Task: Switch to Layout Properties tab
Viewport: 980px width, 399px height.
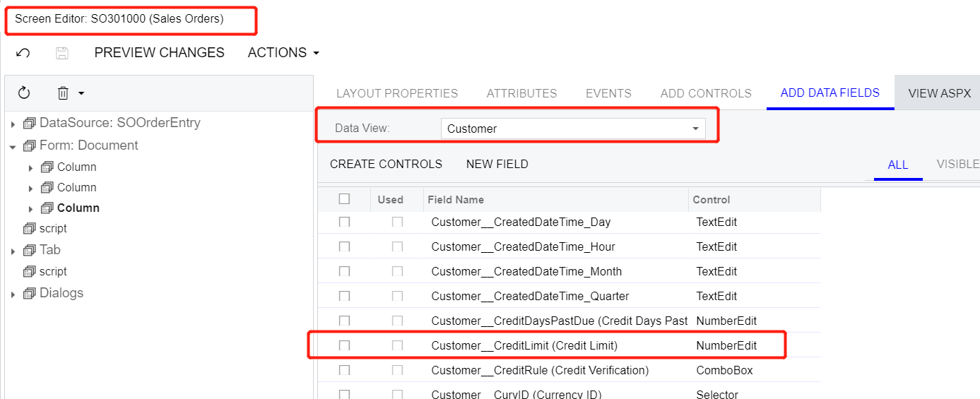Action: coord(397,93)
